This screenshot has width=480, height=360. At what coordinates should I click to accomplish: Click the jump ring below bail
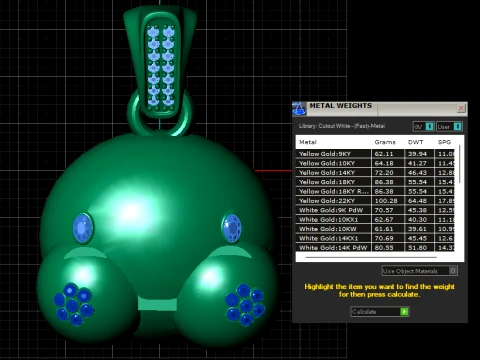[x=160, y=113]
